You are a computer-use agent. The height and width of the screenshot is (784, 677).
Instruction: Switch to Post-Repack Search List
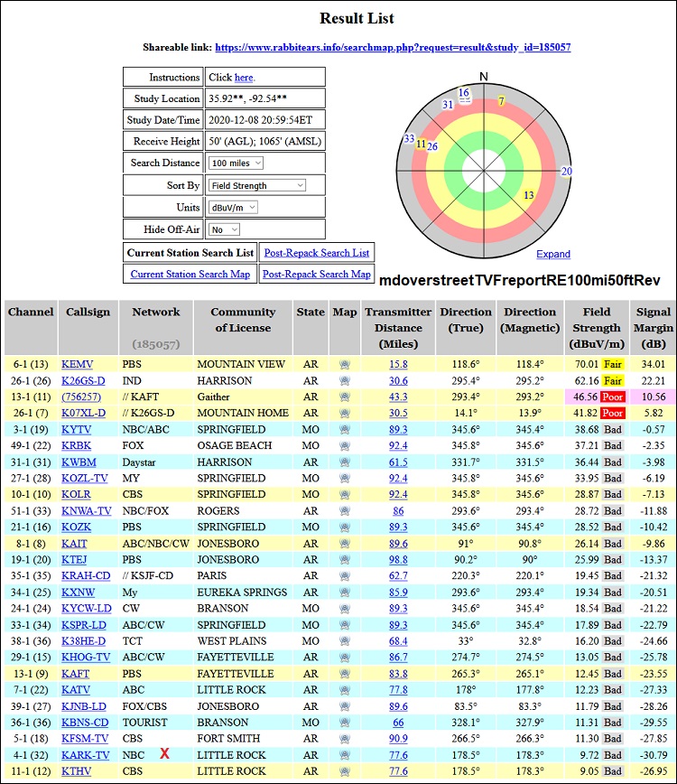[316, 253]
